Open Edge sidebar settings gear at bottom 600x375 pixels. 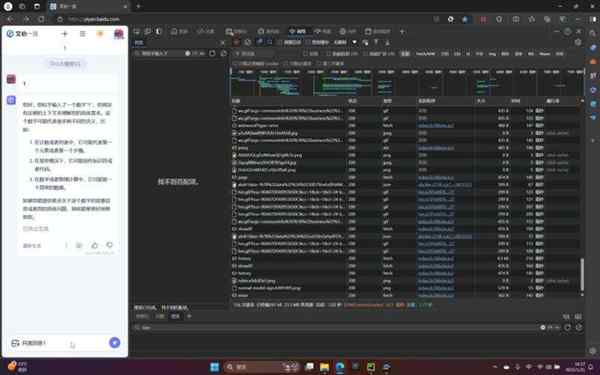[593, 351]
